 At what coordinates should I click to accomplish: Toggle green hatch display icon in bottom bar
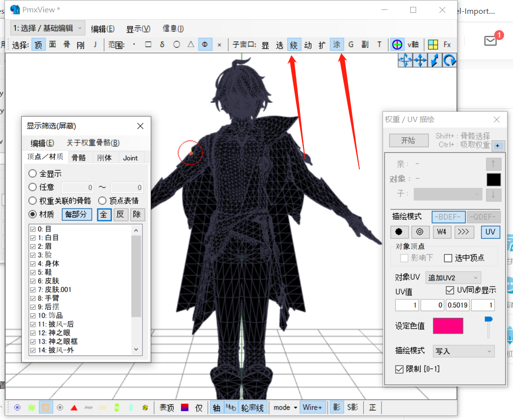[x=32, y=408]
